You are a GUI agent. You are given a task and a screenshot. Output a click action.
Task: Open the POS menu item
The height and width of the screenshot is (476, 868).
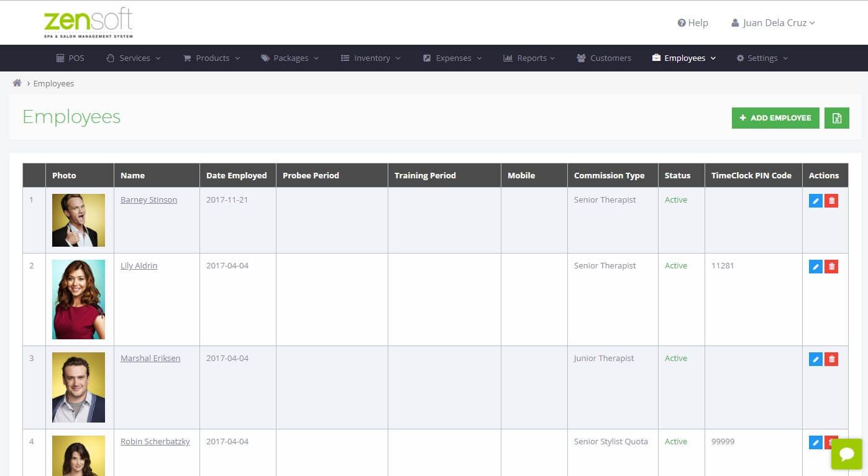(x=70, y=58)
